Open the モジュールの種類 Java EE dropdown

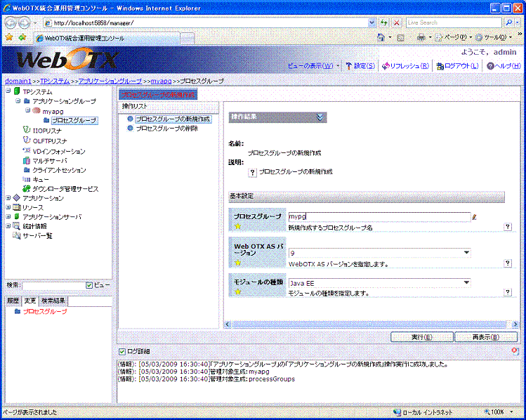[466, 283]
